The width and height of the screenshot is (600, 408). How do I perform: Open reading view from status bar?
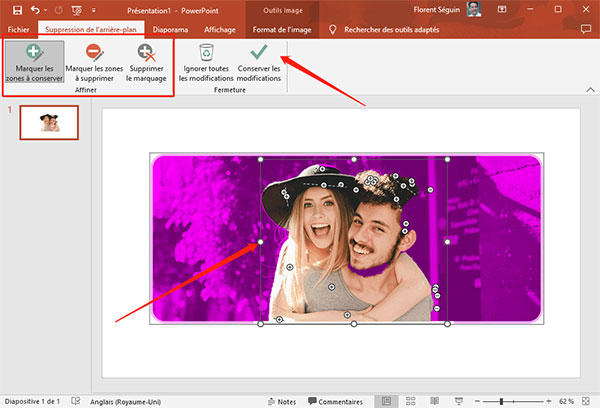click(x=436, y=400)
